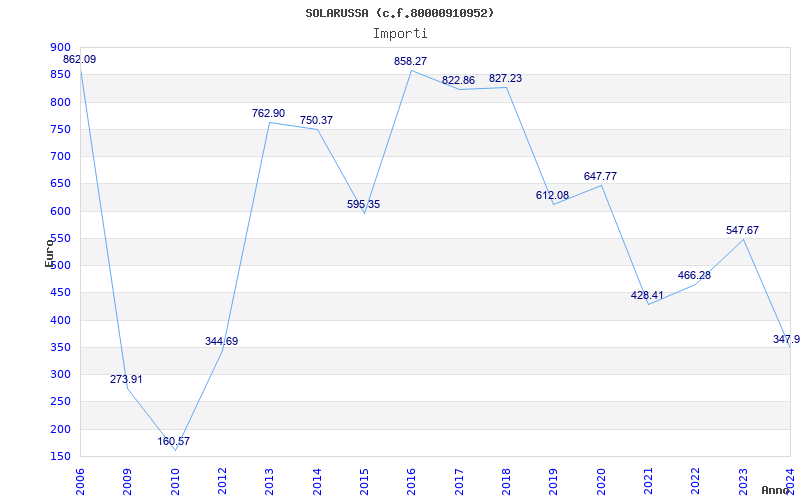Click the 2012 x-axis year
This screenshot has width=800, height=500.
click(x=222, y=482)
